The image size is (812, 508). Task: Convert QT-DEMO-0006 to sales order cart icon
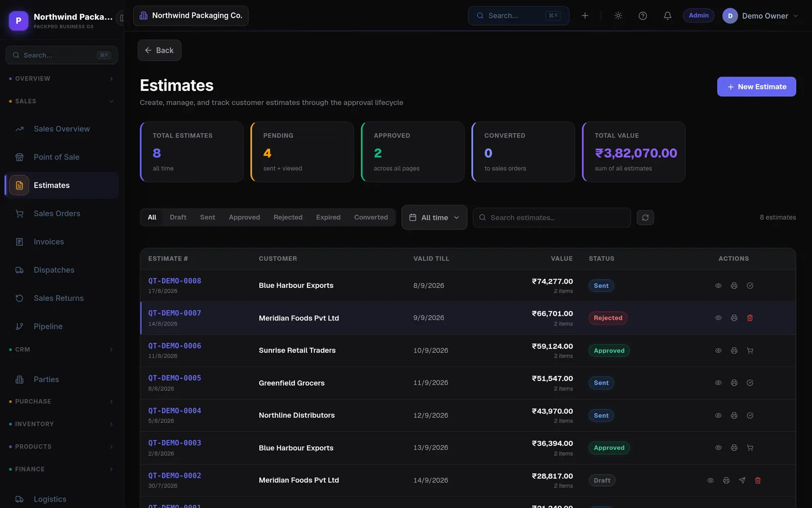[750, 351]
